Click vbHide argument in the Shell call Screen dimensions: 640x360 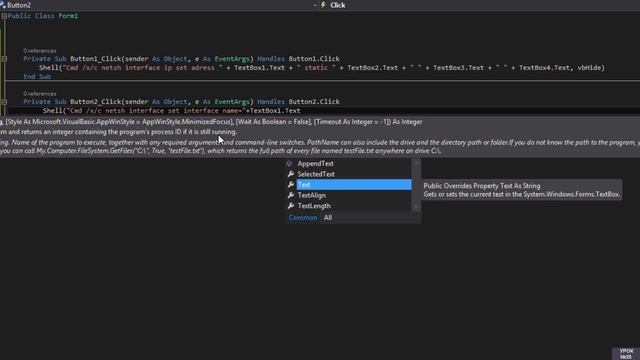[589, 68]
